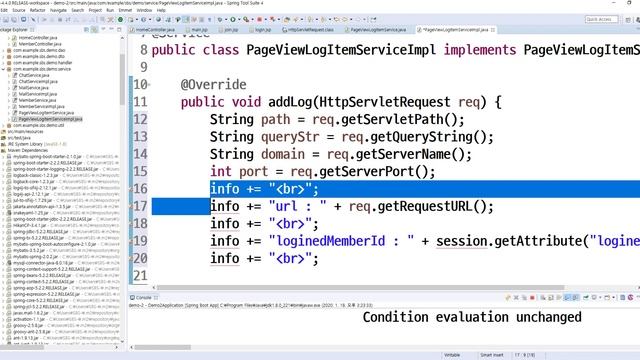640x360 pixels.
Task: Switch to login.jsp editor tab
Action: click(x=260, y=30)
